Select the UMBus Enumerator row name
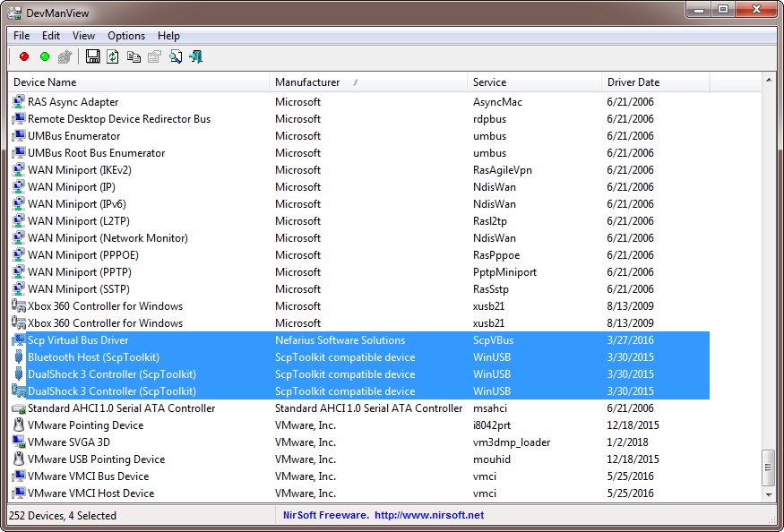Viewport: 784px width, 532px height. click(x=74, y=136)
